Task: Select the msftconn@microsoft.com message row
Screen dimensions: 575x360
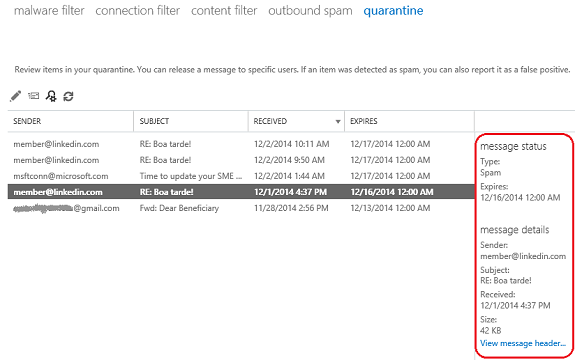Action: [241, 176]
